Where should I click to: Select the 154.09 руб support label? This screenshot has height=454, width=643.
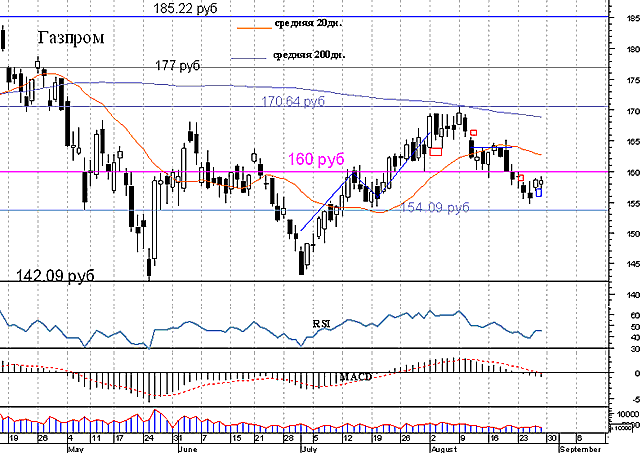point(434,208)
